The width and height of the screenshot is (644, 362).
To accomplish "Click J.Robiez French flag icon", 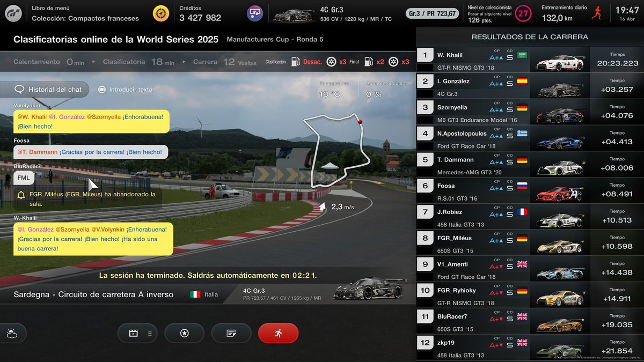I will pyautogui.click(x=522, y=212).
